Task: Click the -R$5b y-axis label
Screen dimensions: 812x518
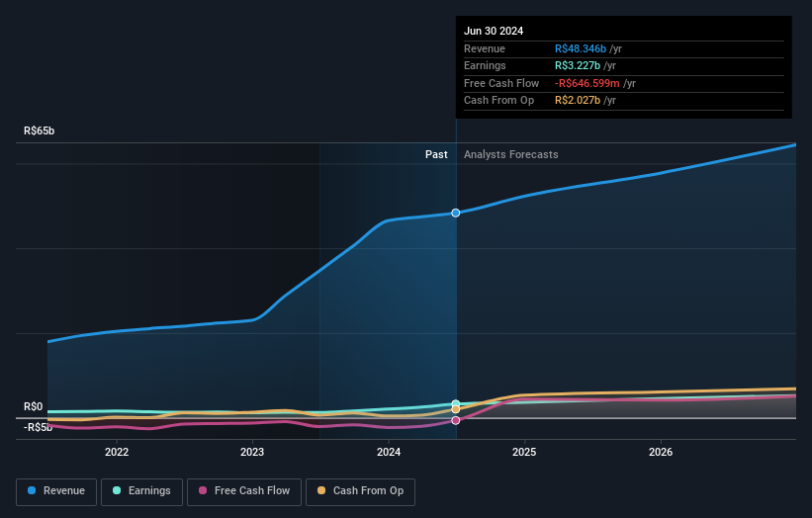Action: (x=38, y=427)
